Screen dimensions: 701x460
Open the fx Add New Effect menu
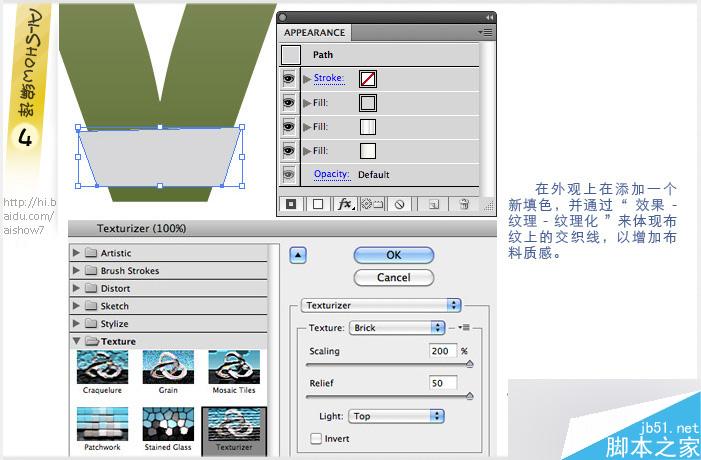pyautogui.click(x=346, y=204)
